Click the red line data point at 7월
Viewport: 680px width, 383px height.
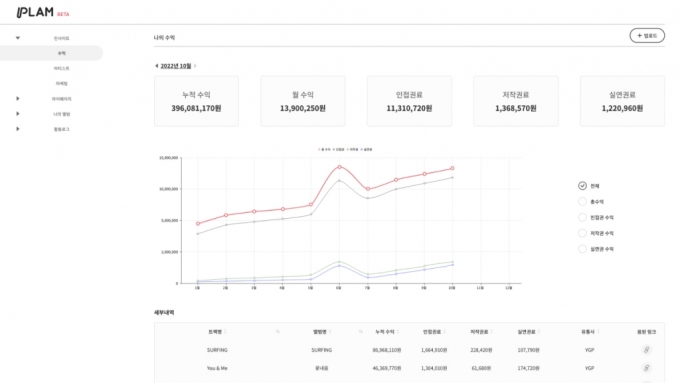(368, 189)
